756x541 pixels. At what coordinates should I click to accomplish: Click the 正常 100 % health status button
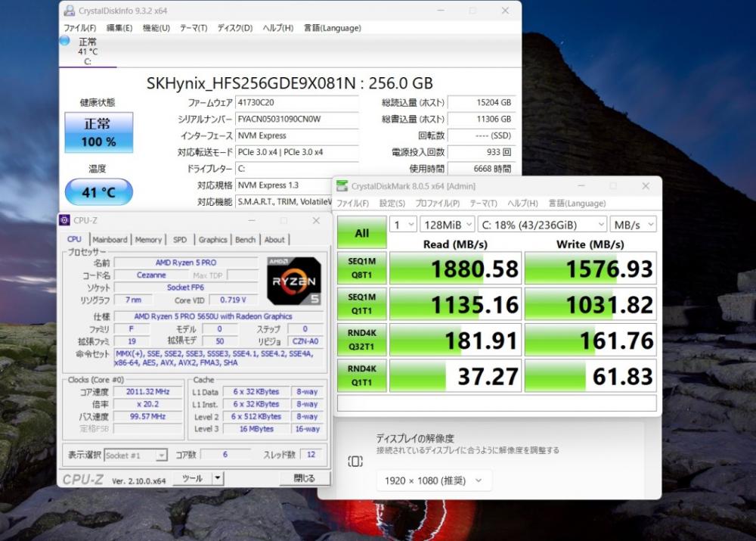click(99, 132)
